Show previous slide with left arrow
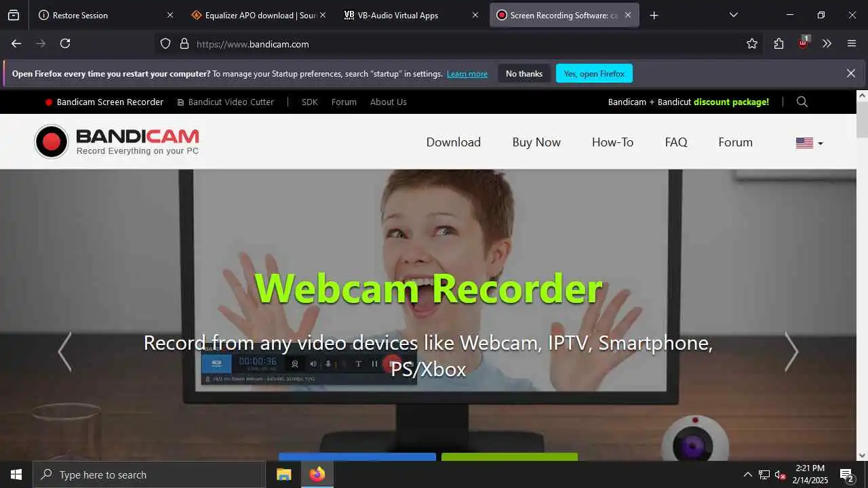The height and width of the screenshot is (488, 868). [x=64, y=352]
